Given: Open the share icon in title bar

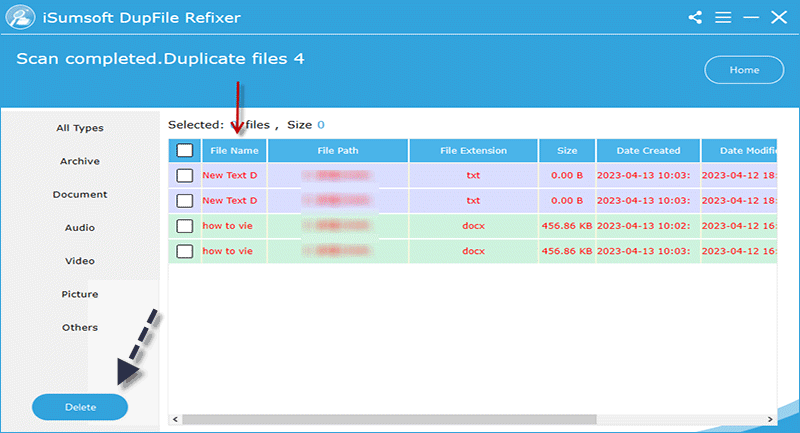Looking at the screenshot, I should point(695,17).
